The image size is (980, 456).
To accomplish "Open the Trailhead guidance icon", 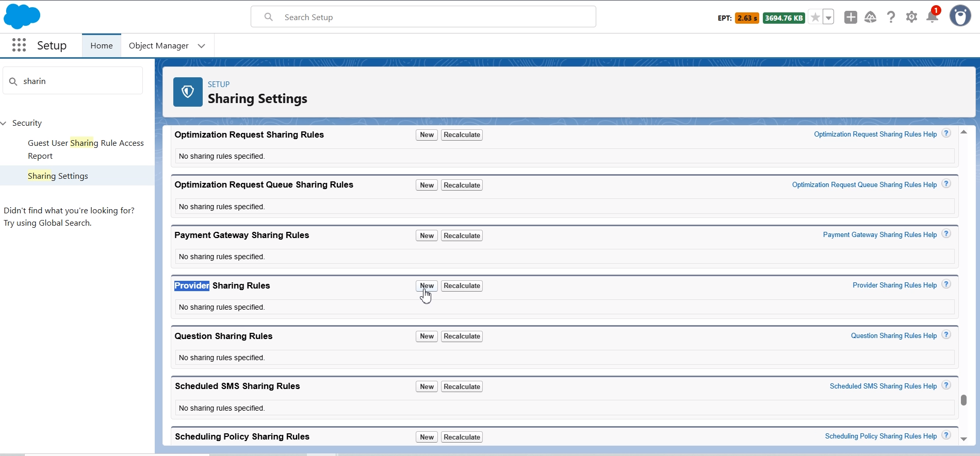I will pos(871,18).
